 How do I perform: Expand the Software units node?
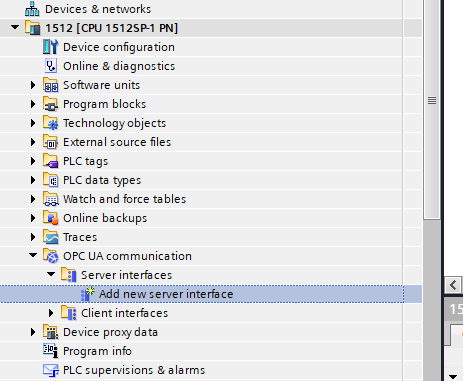pos(33,85)
